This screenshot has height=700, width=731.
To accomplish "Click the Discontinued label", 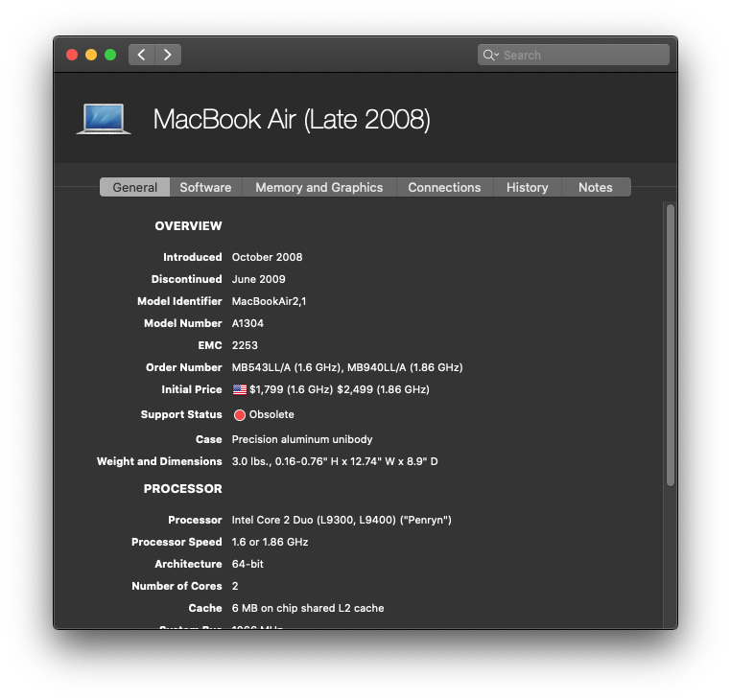I will tap(186, 279).
